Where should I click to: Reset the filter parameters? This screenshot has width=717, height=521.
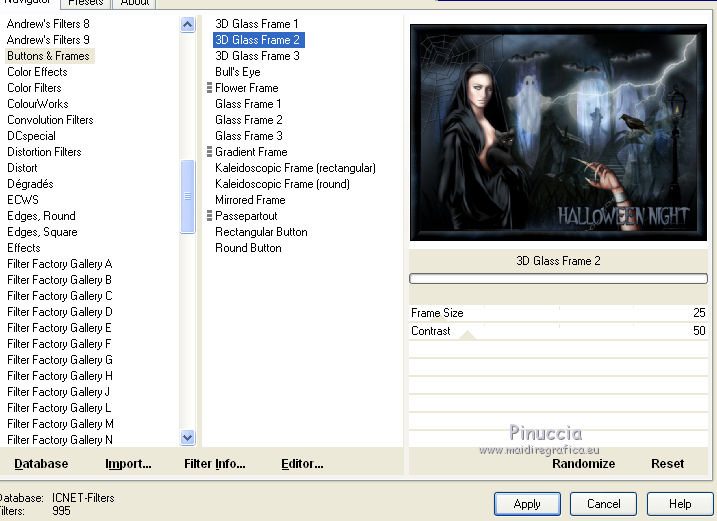point(668,464)
